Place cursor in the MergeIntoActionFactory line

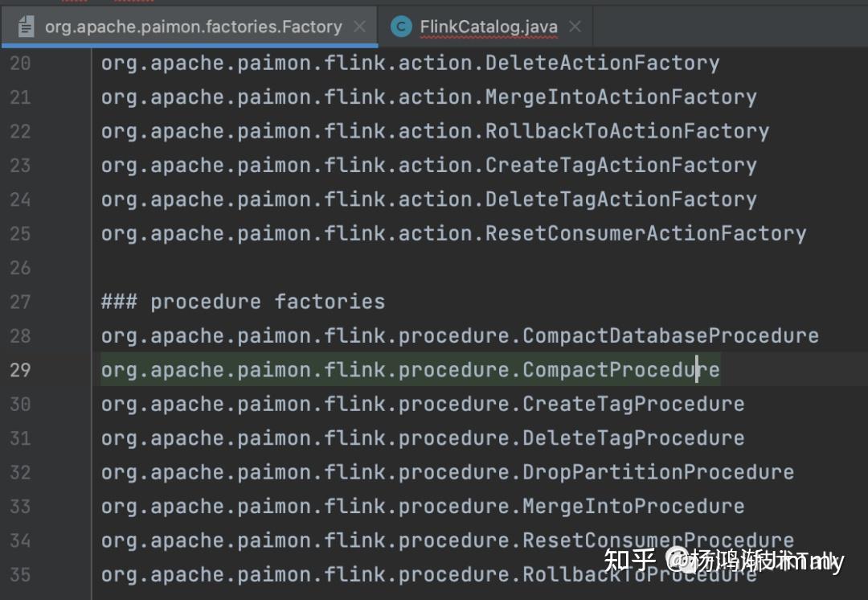tap(428, 97)
